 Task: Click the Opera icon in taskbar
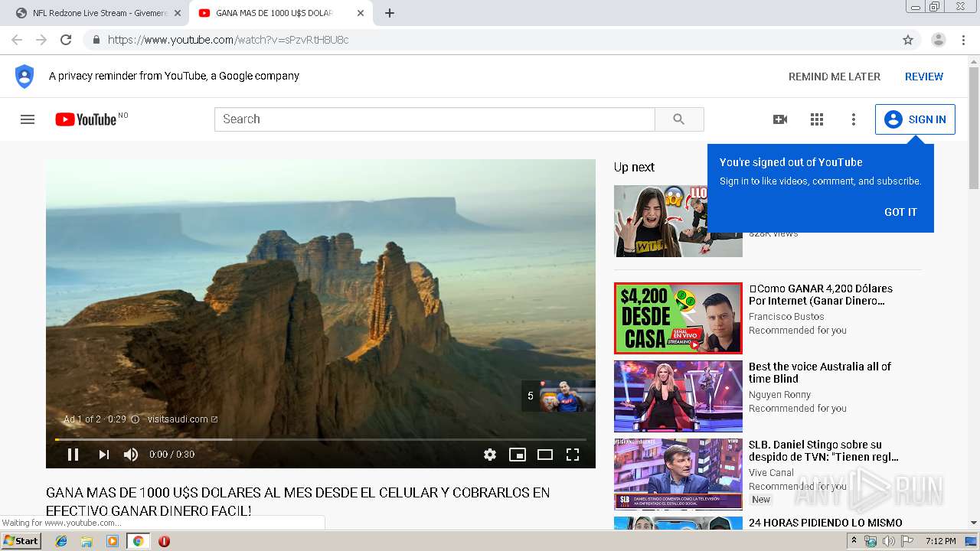(x=164, y=541)
